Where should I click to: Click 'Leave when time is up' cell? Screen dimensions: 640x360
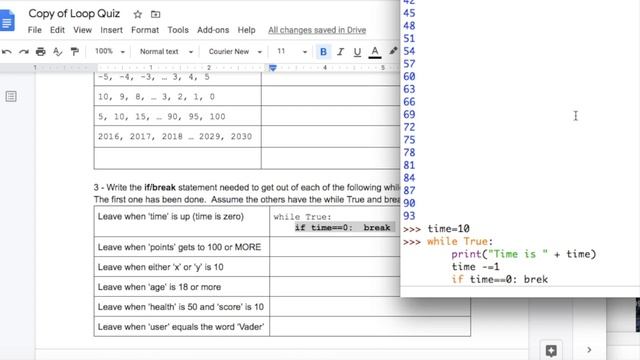coord(182,221)
